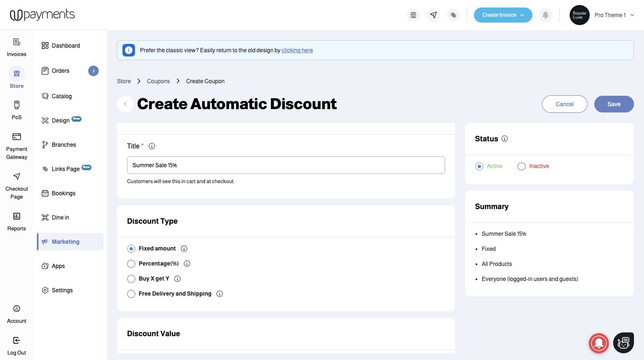This screenshot has height=360, width=644.
Task: Click the paper plane icon in header
Action: point(433,15)
